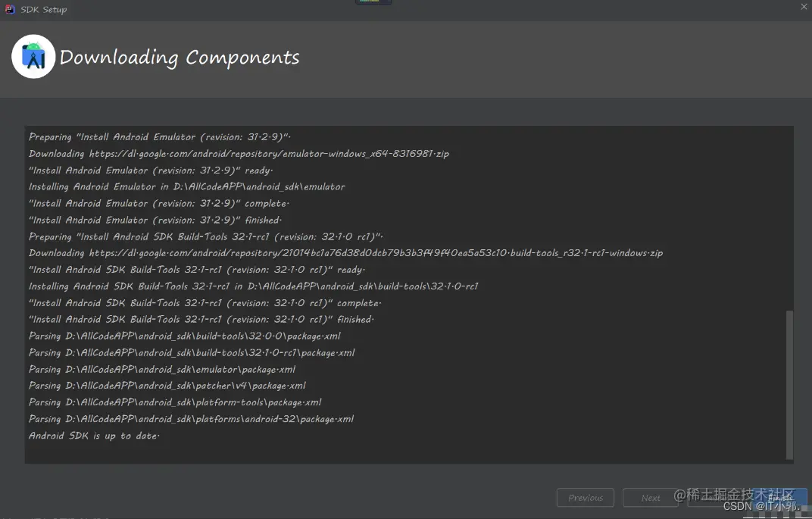Click "Install Android Emulator ... complete" line
Viewport: 812px width, 519px height.
159,204
